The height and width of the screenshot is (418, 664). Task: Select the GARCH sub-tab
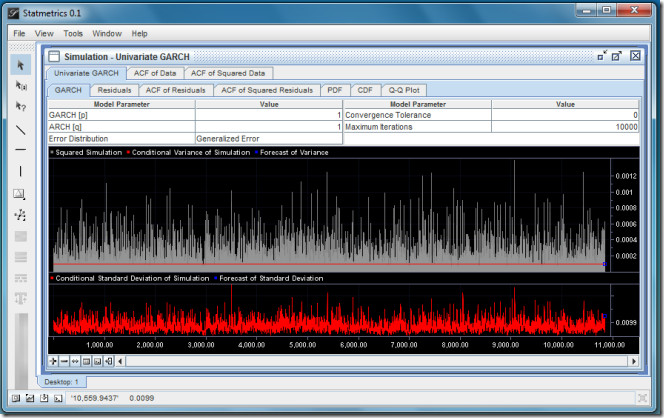tap(68, 90)
